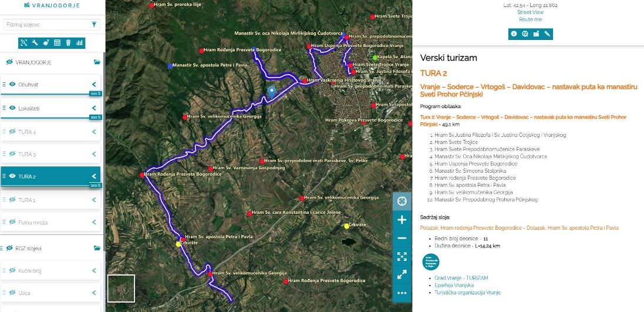Image resolution: width=644 pixels, height=312 pixels.
Task: Open the Street View link
Action: (x=530, y=12)
